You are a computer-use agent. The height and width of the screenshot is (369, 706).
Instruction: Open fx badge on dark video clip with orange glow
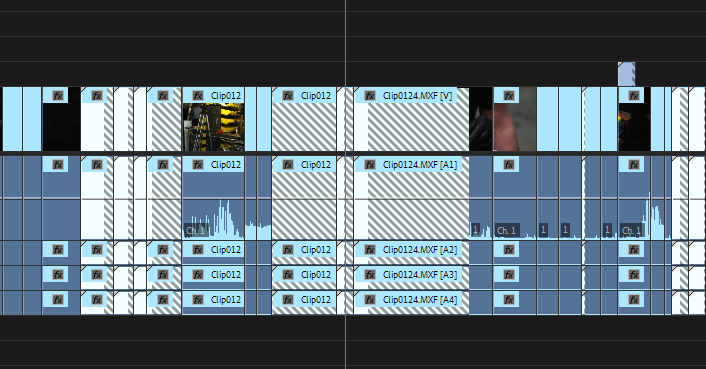click(634, 95)
